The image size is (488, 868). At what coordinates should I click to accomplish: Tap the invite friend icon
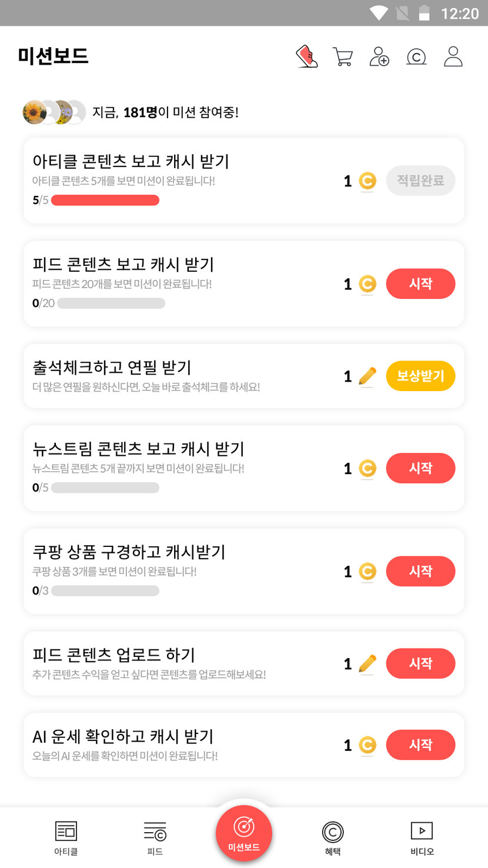pyautogui.click(x=379, y=57)
